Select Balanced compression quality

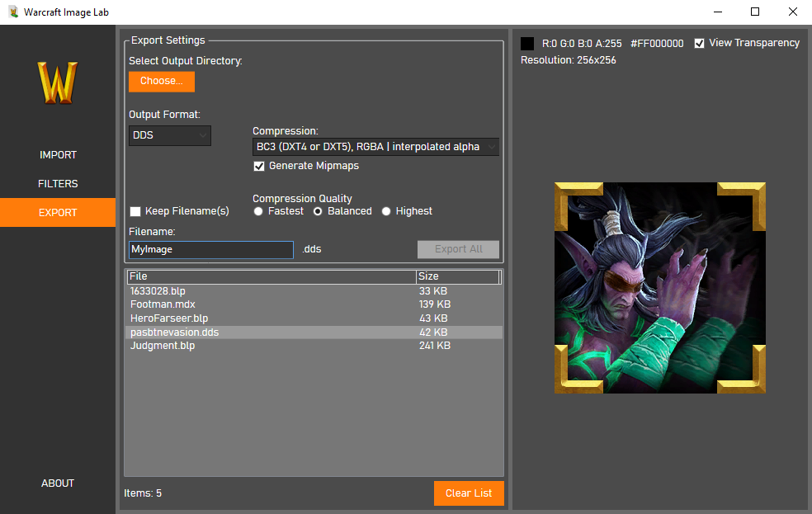tap(318, 211)
